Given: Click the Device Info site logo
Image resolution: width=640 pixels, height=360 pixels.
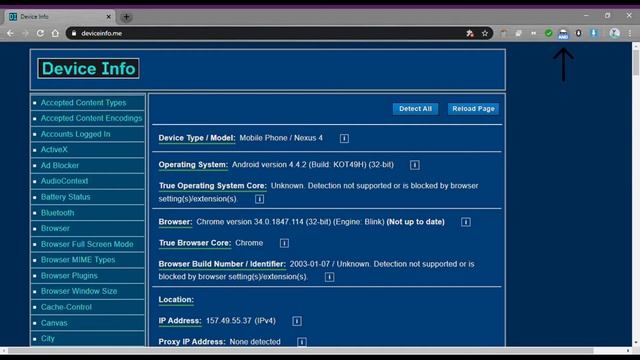Looking at the screenshot, I should (x=88, y=69).
